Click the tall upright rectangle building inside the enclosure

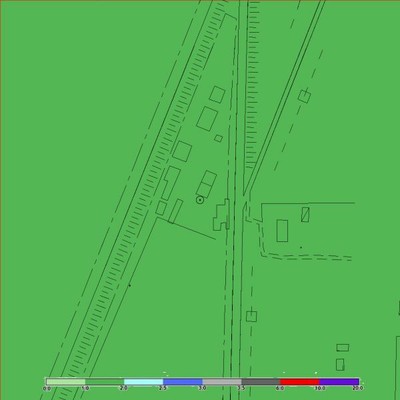coord(282,231)
